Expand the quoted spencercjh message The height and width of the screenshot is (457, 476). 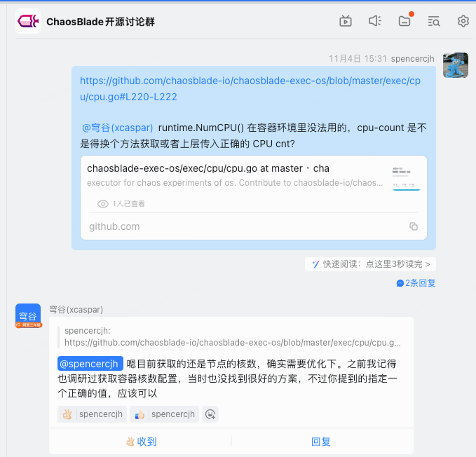pos(233,337)
